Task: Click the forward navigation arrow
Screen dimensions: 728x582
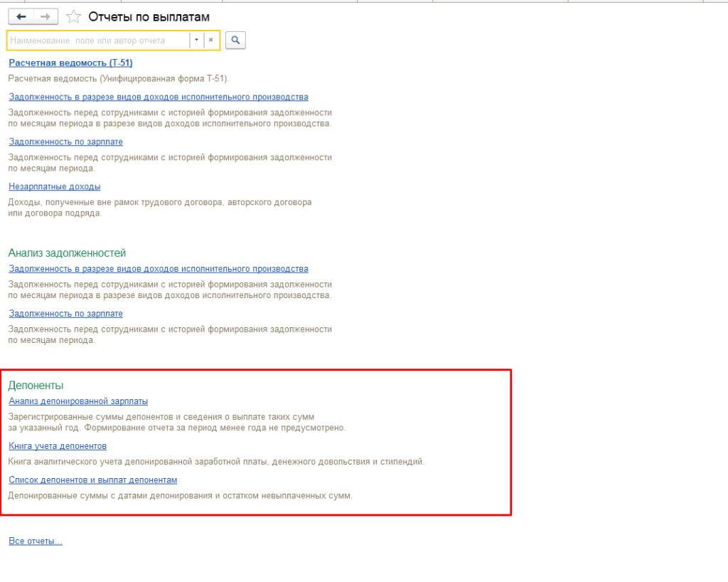Action: tap(45, 16)
